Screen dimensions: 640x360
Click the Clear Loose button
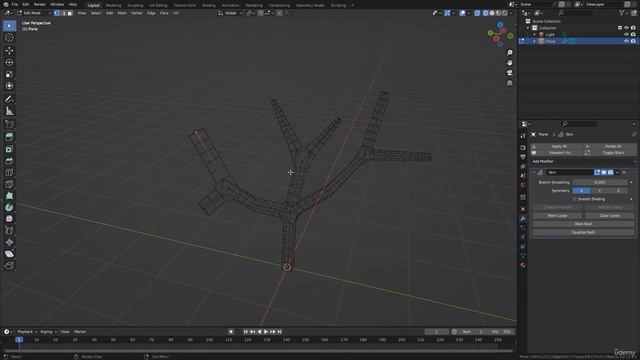609,216
